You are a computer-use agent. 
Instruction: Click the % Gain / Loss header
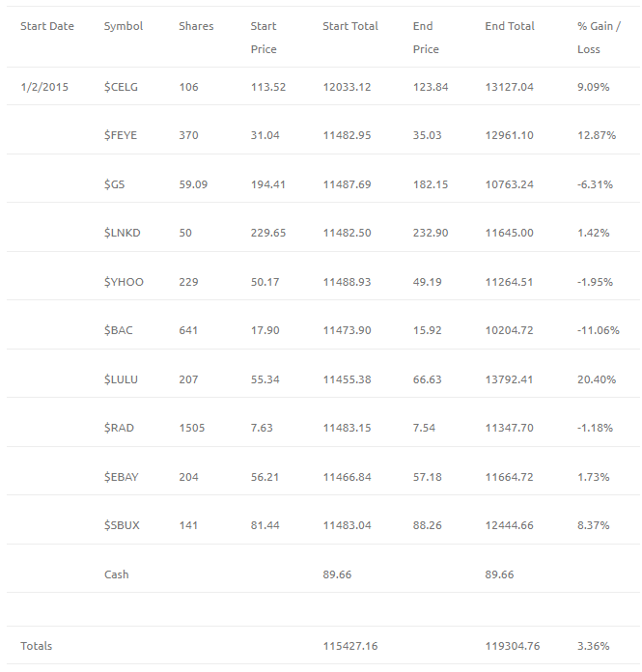coord(600,38)
